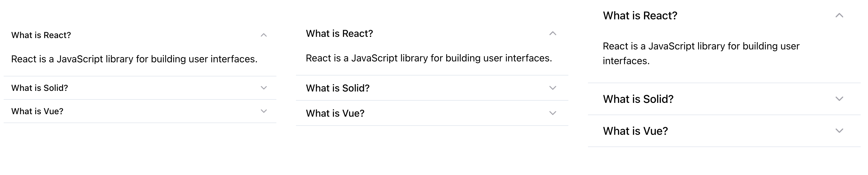Click the down chevron beside smallest 'What is Vue?'
Screen dimensions: 868x175
click(x=264, y=111)
